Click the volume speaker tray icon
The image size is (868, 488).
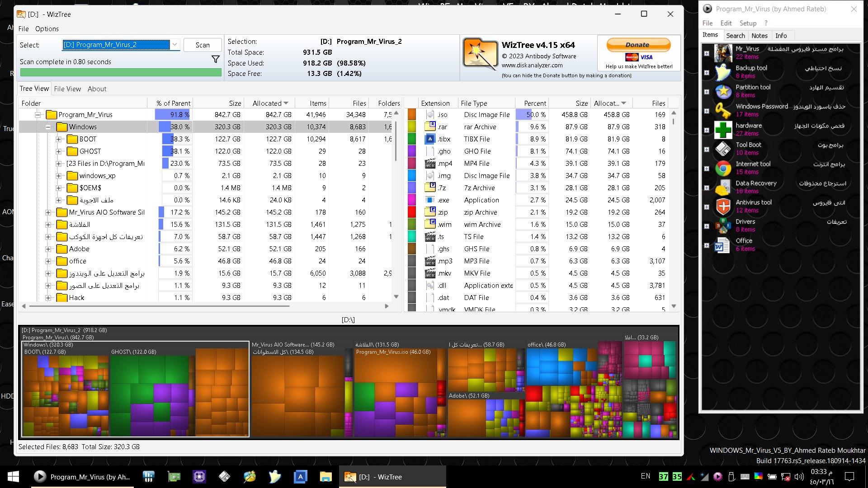coord(799,477)
